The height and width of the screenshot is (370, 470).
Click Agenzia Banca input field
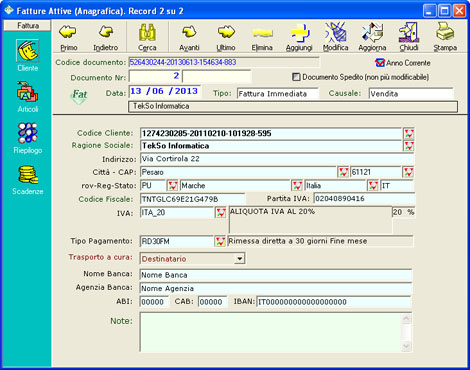point(276,288)
